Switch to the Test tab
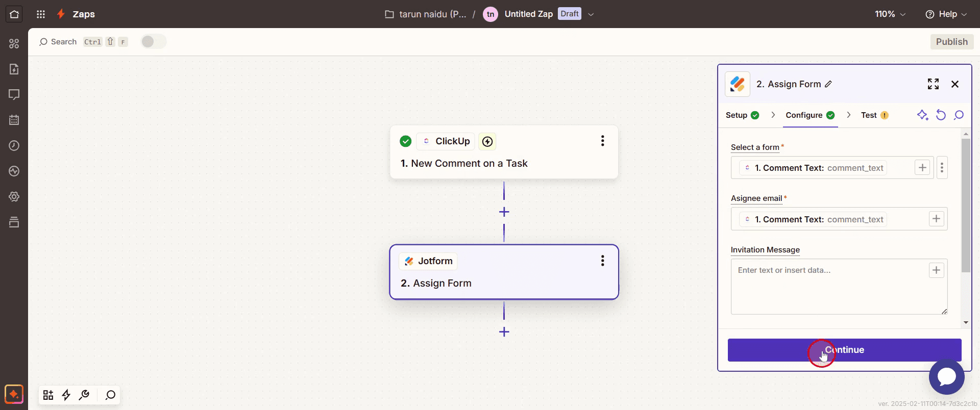This screenshot has width=980, height=410. (x=874, y=115)
